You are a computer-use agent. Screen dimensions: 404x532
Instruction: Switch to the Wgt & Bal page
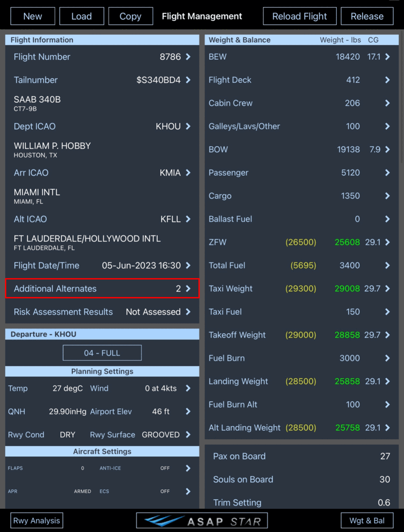coord(367,520)
